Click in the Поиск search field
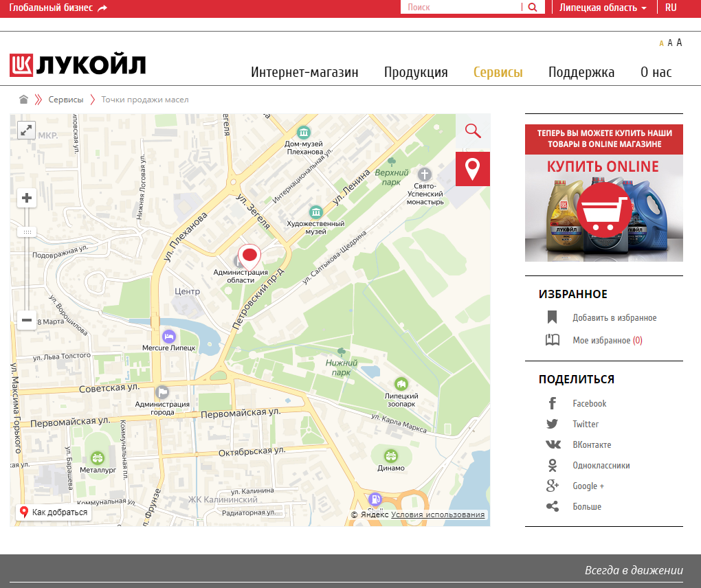The height and width of the screenshot is (588, 701). click(463, 7)
